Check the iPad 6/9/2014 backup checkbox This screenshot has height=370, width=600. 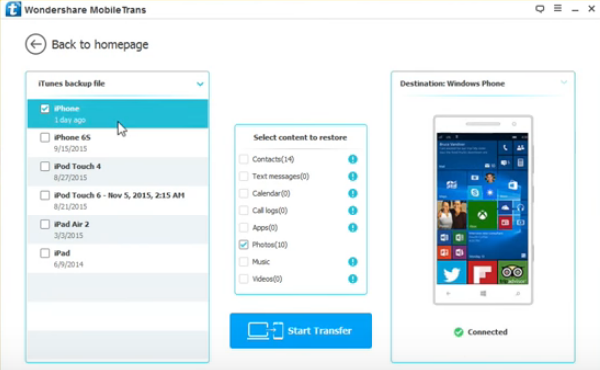45,253
